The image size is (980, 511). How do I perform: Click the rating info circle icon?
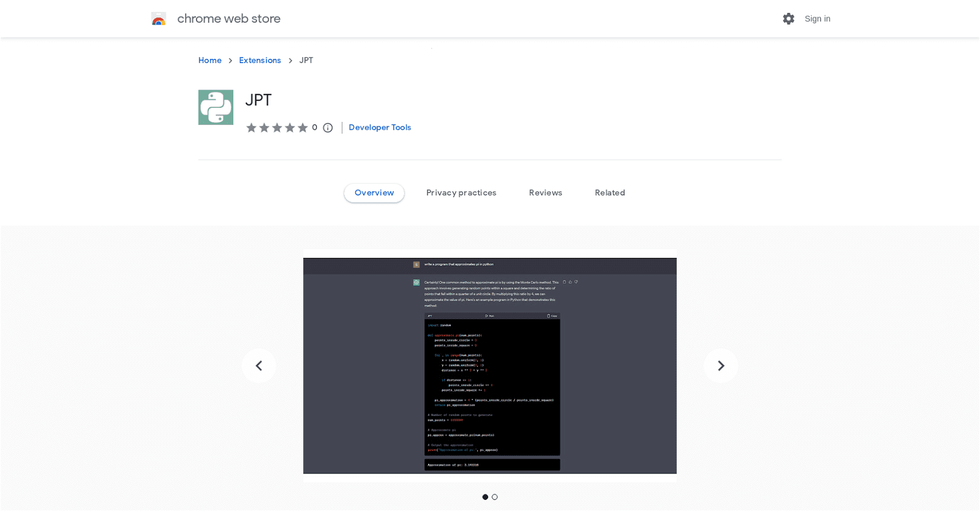[328, 128]
